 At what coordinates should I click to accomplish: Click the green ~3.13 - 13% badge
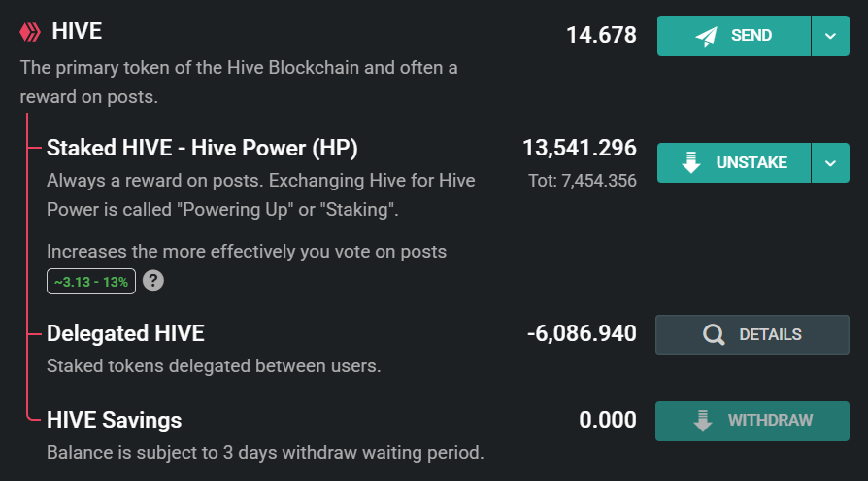[x=91, y=281]
